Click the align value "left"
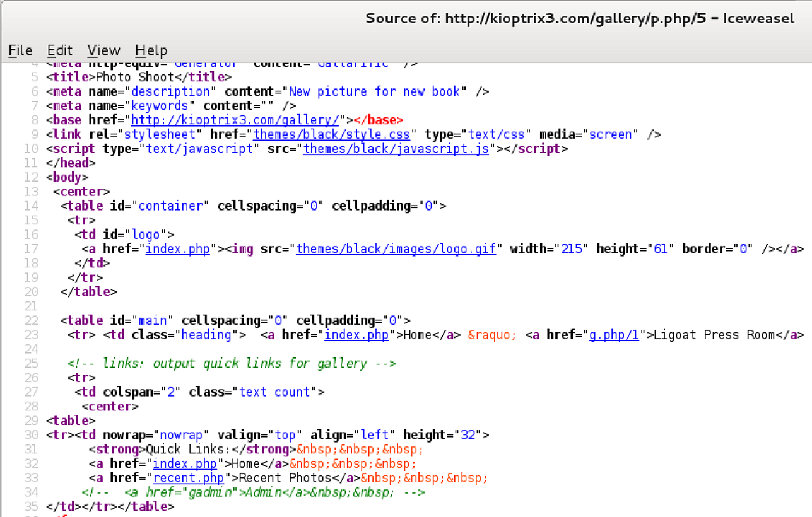This screenshot has height=517, width=812. (x=375, y=435)
